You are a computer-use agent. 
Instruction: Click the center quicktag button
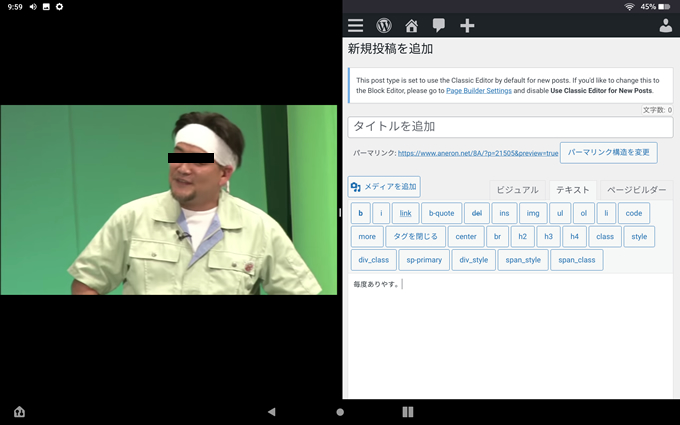tap(466, 236)
